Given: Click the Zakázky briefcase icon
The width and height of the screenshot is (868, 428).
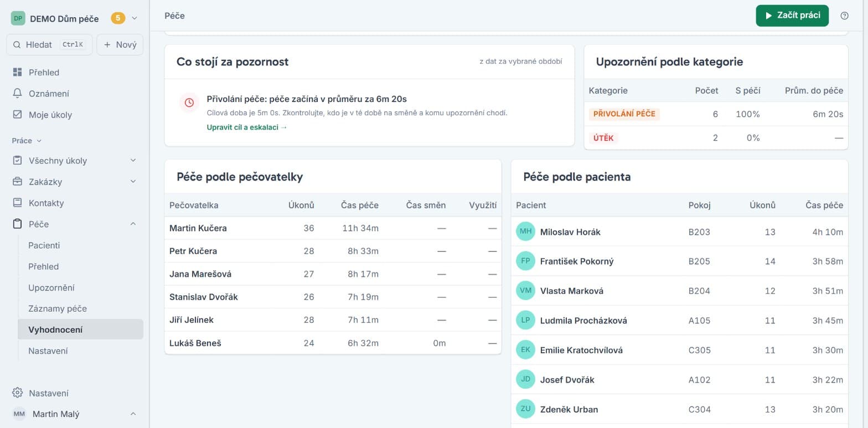Looking at the screenshot, I should click(x=18, y=182).
